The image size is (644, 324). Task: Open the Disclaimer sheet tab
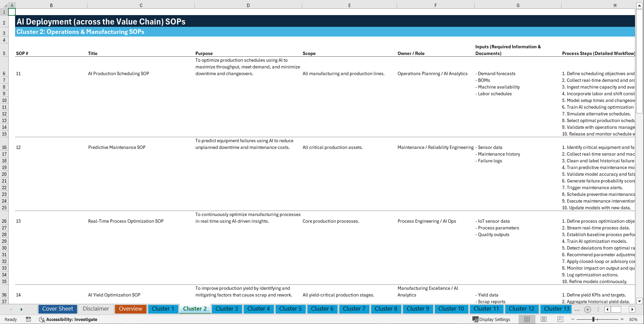[96, 309]
